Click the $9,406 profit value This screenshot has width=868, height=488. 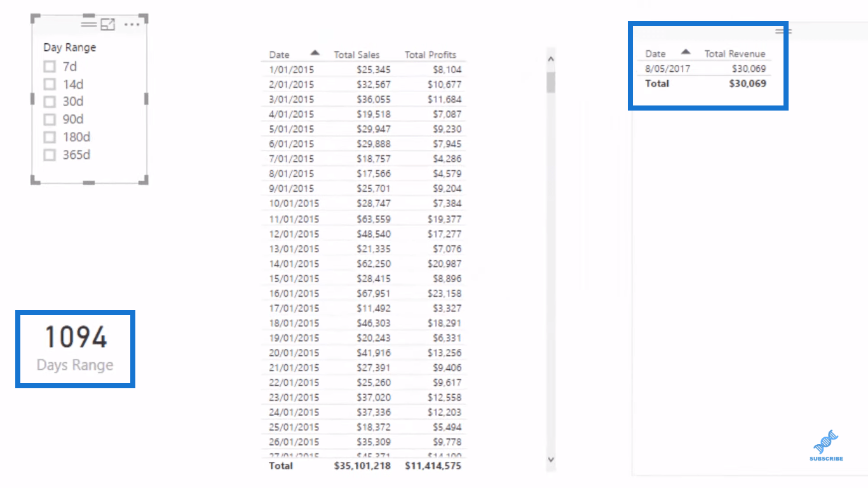tap(447, 368)
